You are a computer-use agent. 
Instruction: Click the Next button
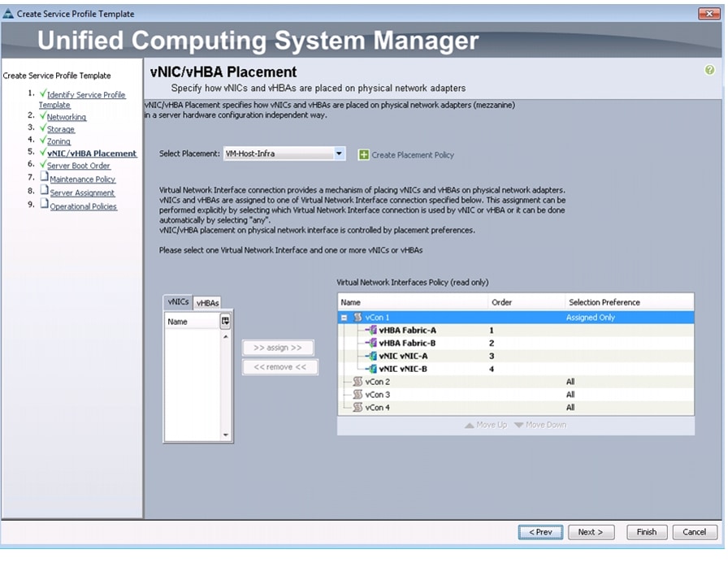(591, 532)
